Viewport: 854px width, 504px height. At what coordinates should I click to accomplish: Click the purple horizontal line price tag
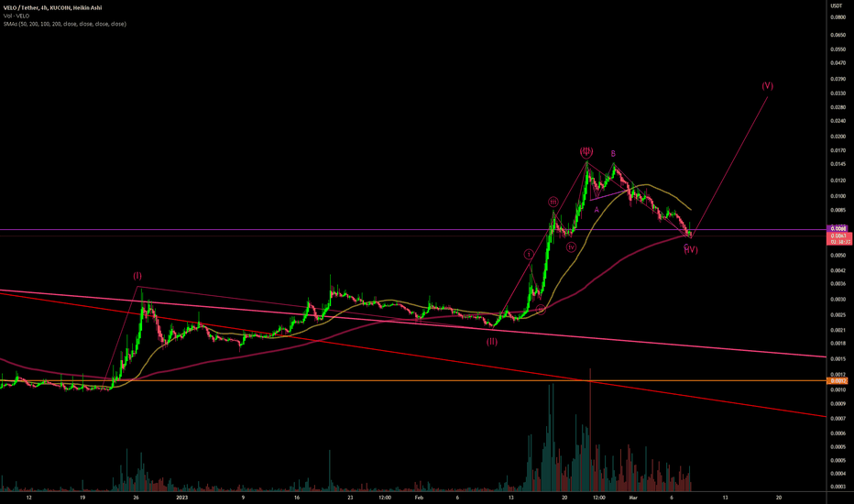click(838, 228)
